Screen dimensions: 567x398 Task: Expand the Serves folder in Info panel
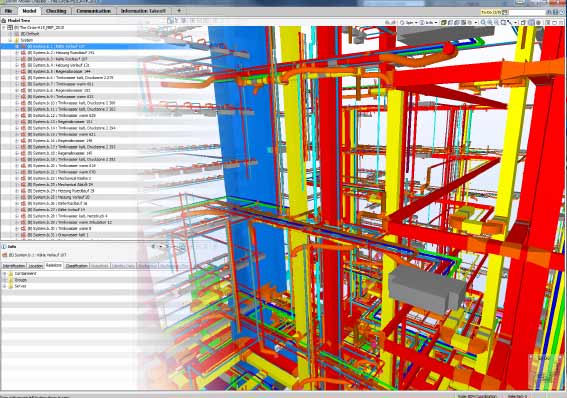[x=5, y=286]
